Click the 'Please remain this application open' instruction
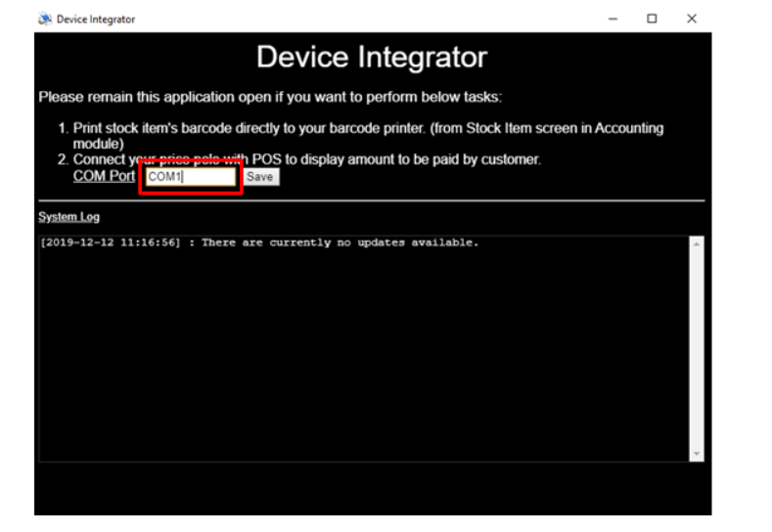Screen dimensions: 772x532 tap(269, 98)
